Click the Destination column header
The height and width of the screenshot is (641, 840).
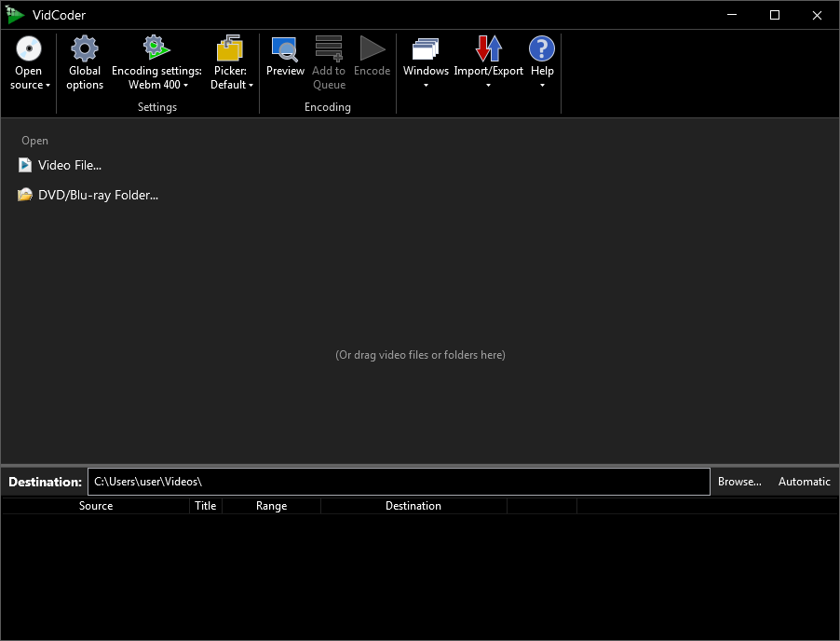point(413,505)
